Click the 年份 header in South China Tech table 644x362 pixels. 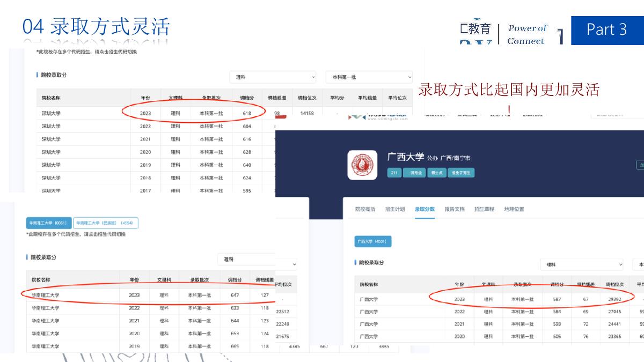pyautogui.click(x=134, y=280)
